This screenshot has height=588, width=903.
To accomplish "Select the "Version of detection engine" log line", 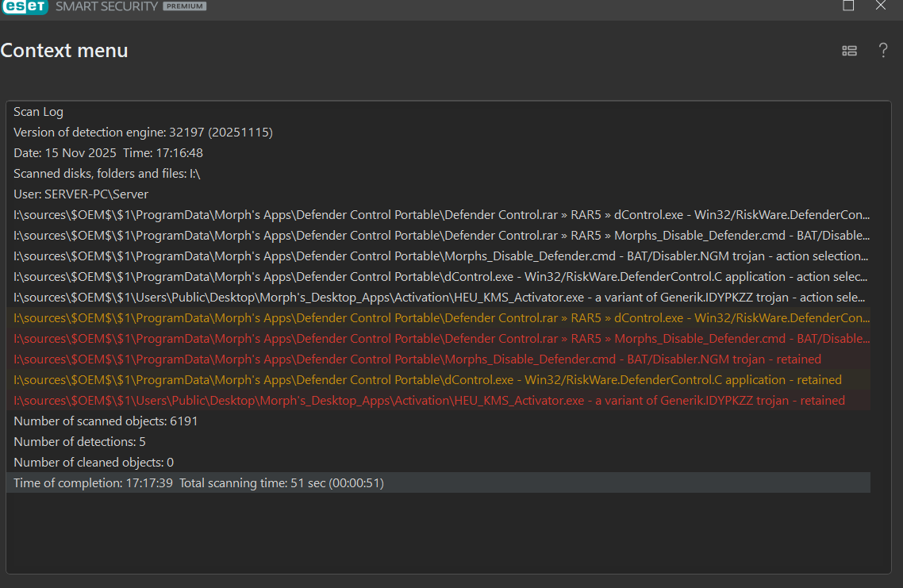I will [x=143, y=133].
